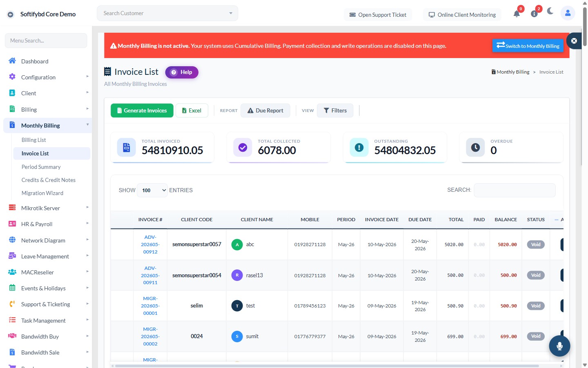The width and height of the screenshot is (588, 368).
Task: Open the notification bell icon
Action: 517,13
